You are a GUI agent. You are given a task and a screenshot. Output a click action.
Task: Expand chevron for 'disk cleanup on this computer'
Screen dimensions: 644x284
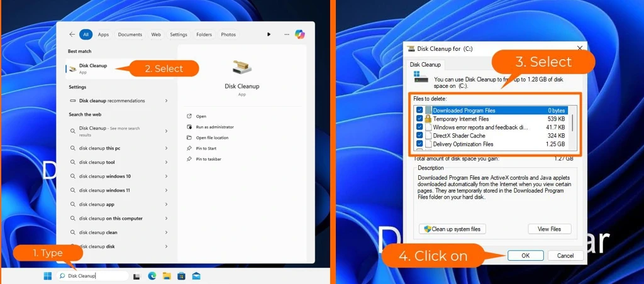click(x=166, y=218)
